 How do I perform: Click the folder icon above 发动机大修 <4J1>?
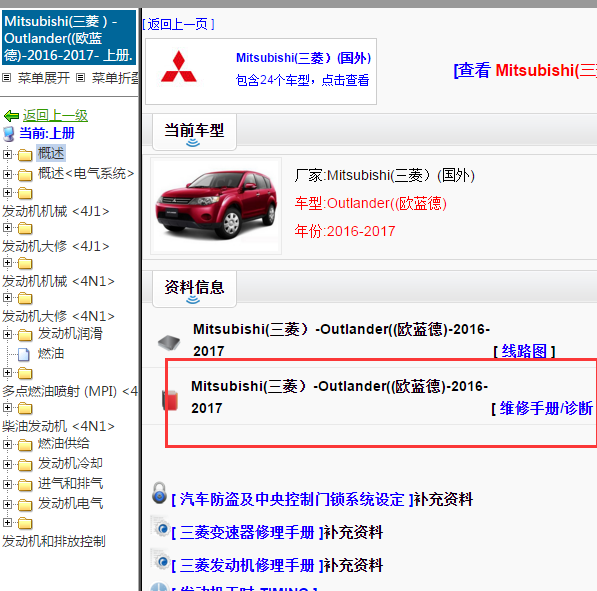[x=25, y=228]
